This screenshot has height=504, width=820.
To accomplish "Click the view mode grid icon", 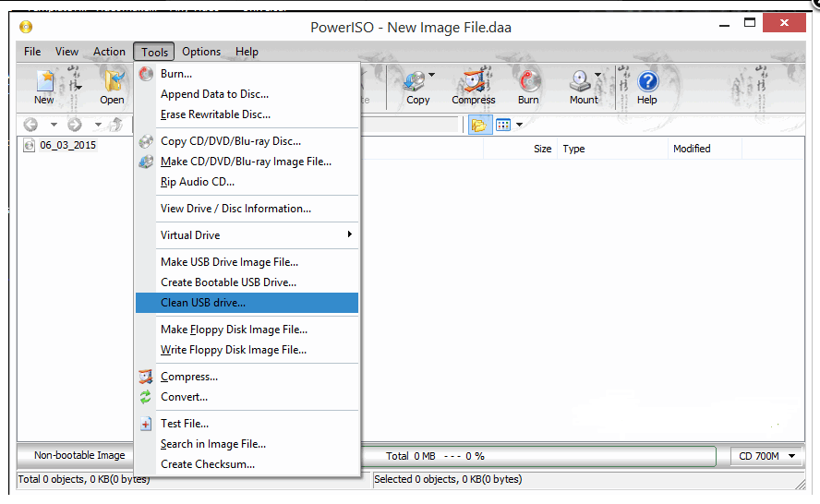I will (503, 125).
